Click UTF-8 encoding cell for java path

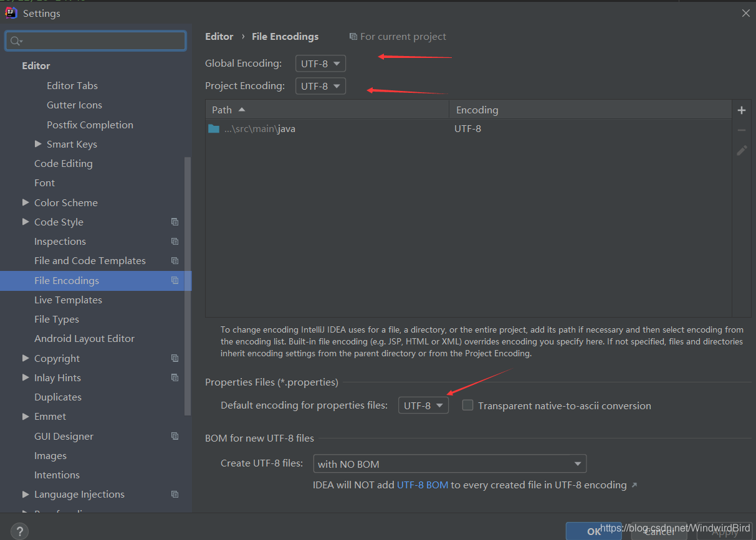click(467, 129)
